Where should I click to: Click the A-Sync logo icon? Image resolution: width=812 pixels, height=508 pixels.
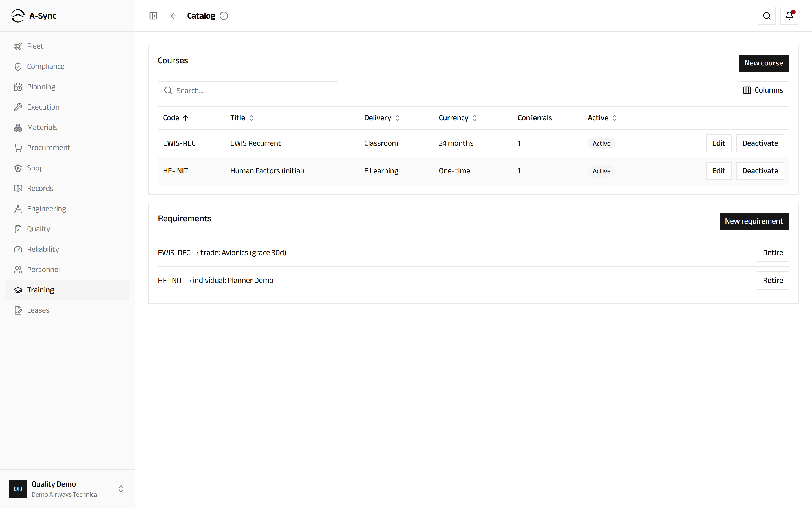coord(18,16)
